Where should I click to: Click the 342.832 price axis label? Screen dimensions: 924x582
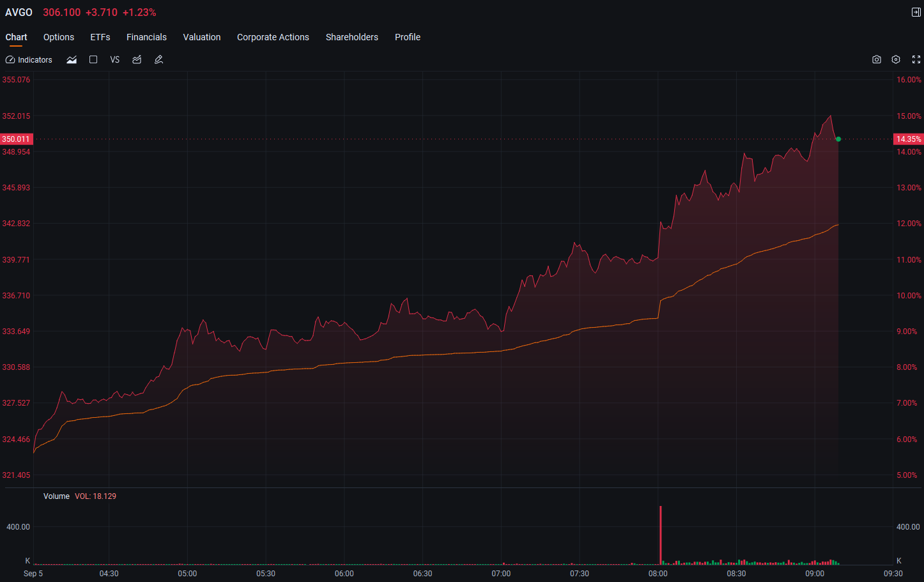point(16,224)
